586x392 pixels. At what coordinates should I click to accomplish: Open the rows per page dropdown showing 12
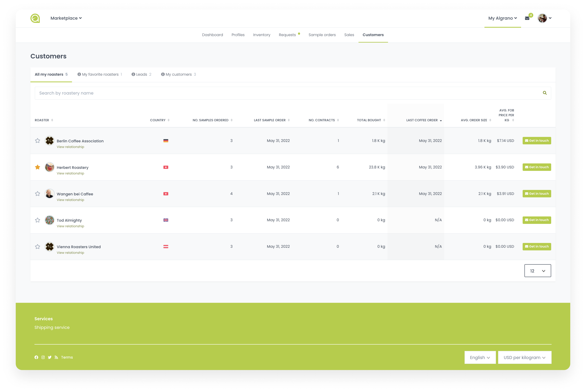pyautogui.click(x=538, y=271)
